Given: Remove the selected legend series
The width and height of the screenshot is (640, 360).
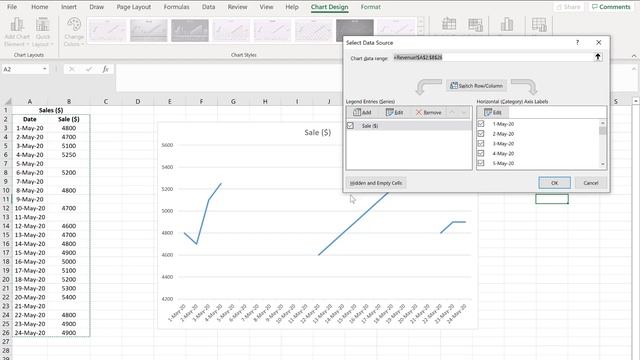Looking at the screenshot, I should pyautogui.click(x=428, y=112).
